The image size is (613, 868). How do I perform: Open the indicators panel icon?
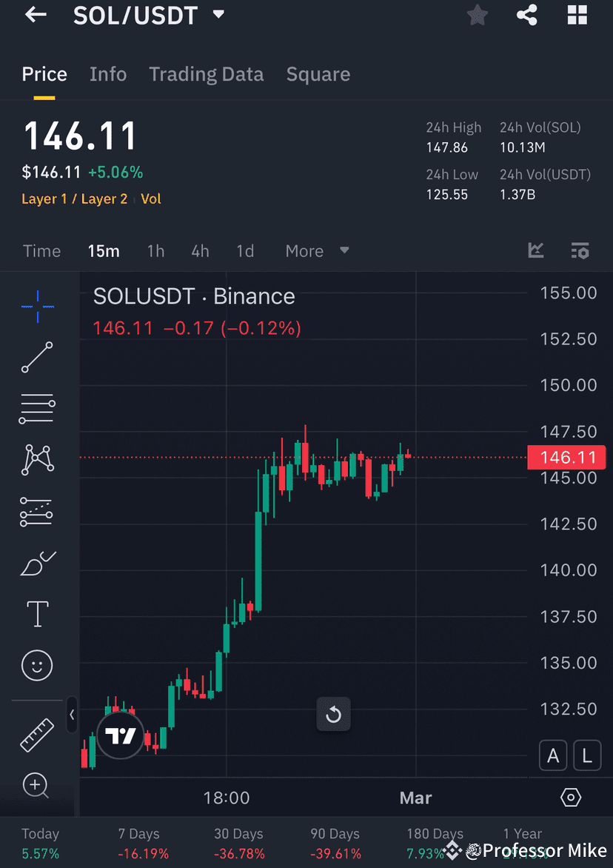(536, 250)
